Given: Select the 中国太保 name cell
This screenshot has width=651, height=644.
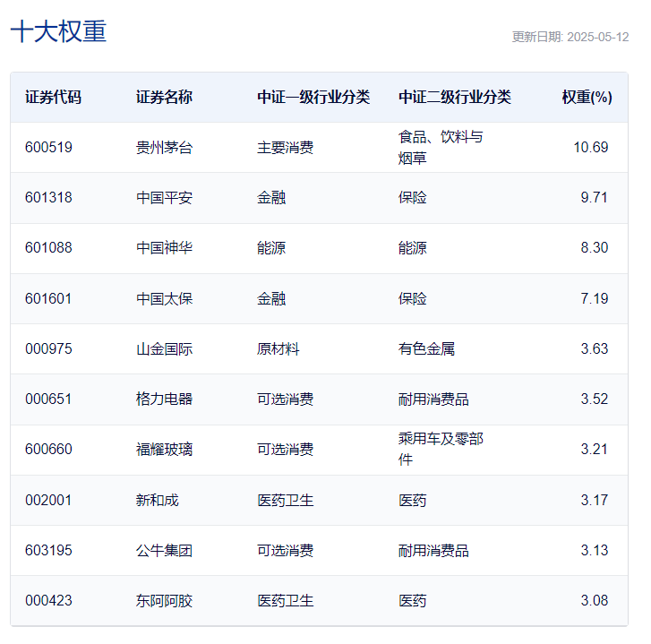Looking at the screenshot, I should coord(164,299).
